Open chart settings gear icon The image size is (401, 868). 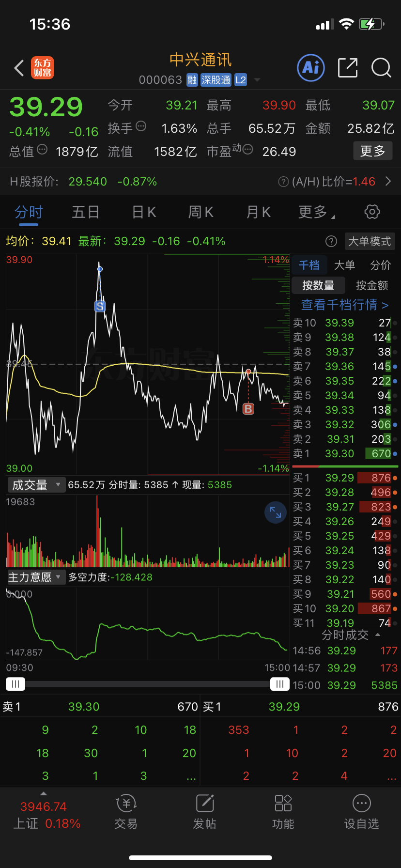pyautogui.click(x=372, y=212)
